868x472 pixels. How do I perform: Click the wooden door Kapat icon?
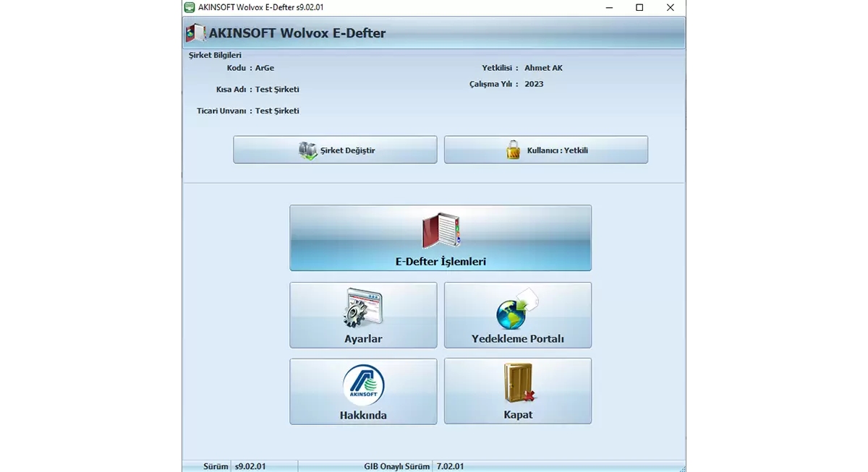519,384
